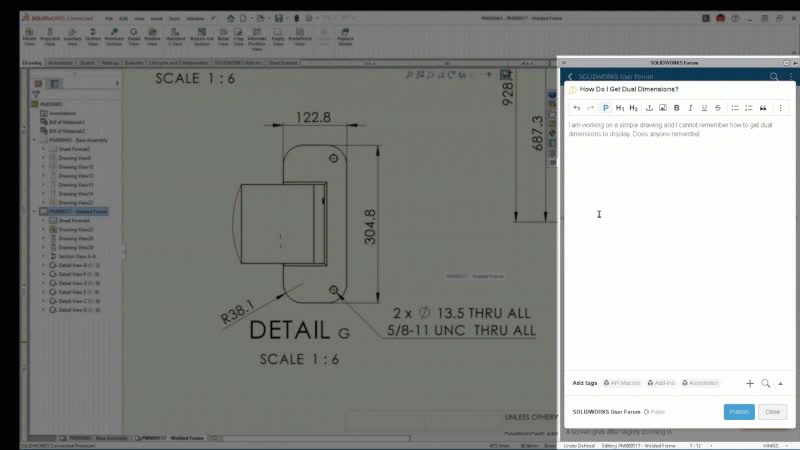800x450 pixels.
Task: Click the Close button in forum panel
Action: tap(772, 412)
